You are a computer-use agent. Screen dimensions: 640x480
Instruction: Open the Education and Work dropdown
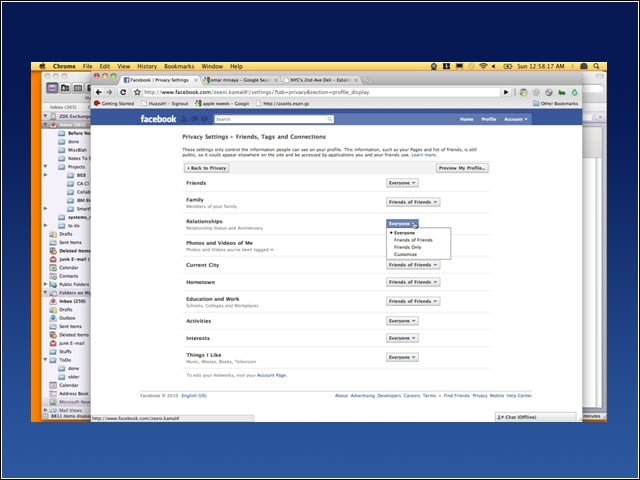pyautogui.click(x=413, y=301)
